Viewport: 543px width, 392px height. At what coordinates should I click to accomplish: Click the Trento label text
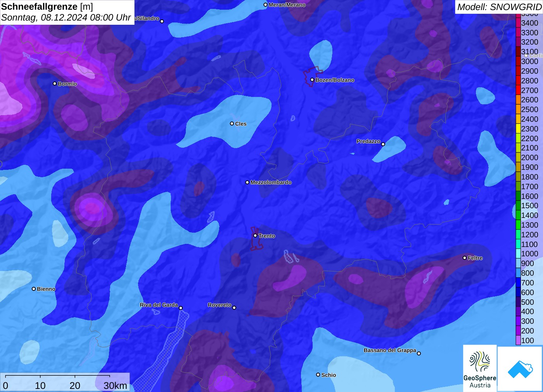[267, 236]
